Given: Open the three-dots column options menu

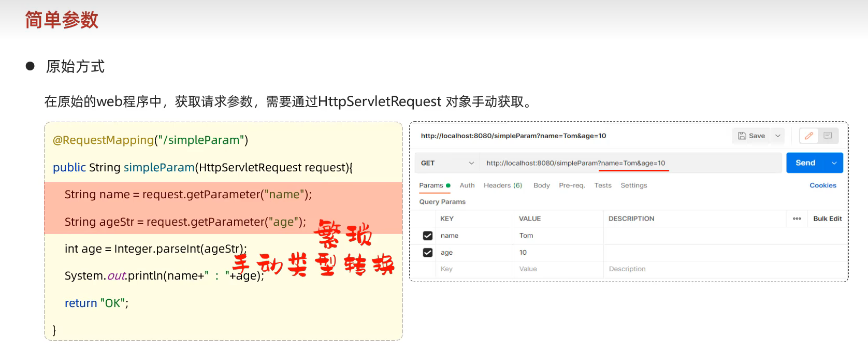Looking at the screenshot, I should (x=797, y=218).
